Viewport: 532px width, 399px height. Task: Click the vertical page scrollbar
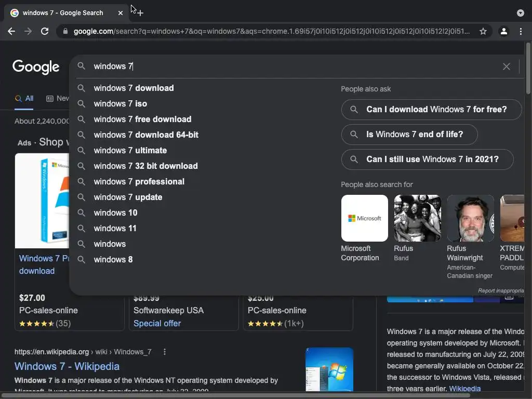(x=528, y=68)
